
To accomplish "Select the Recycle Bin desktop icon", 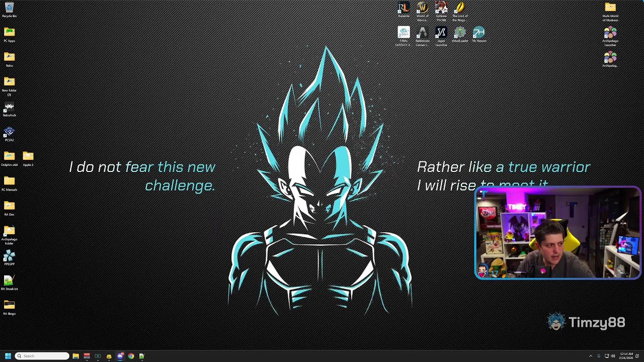I will 9,10.
